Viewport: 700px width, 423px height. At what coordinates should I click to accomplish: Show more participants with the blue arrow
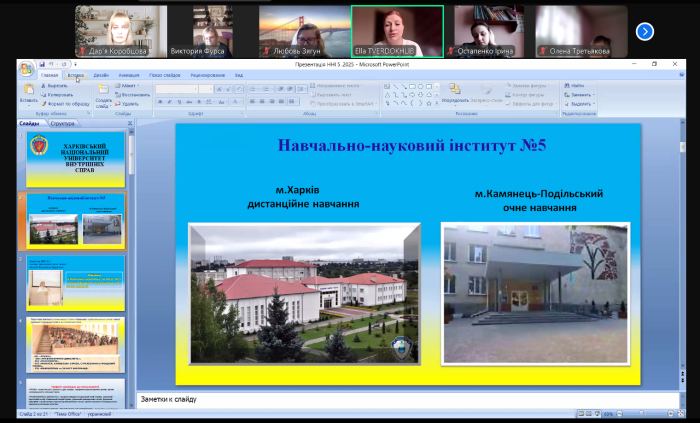645,32
